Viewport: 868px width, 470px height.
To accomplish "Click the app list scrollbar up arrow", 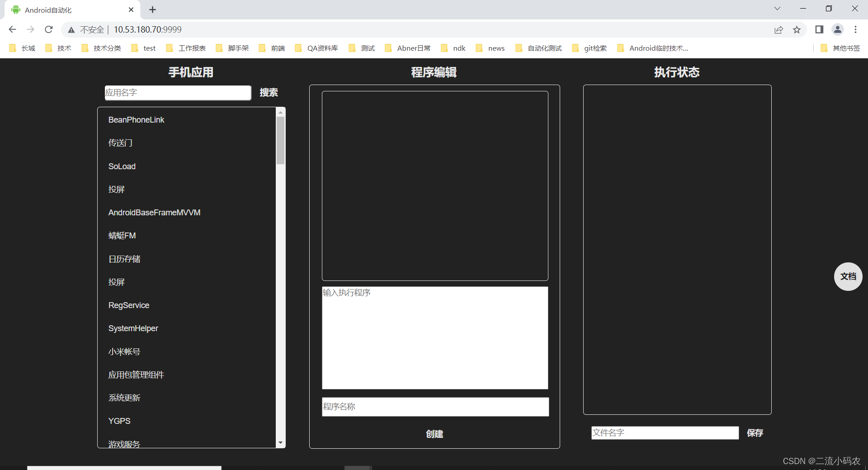I will pos(281,112).
